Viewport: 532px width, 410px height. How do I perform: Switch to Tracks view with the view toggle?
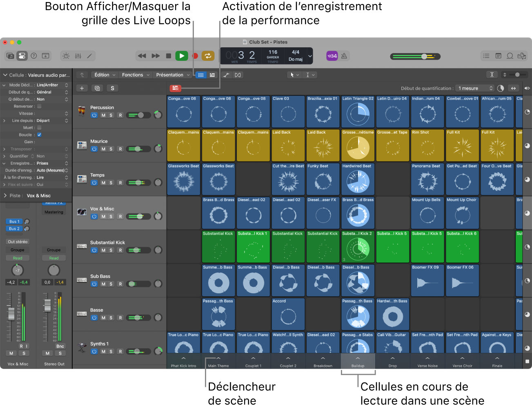click(x=212, y=75)
